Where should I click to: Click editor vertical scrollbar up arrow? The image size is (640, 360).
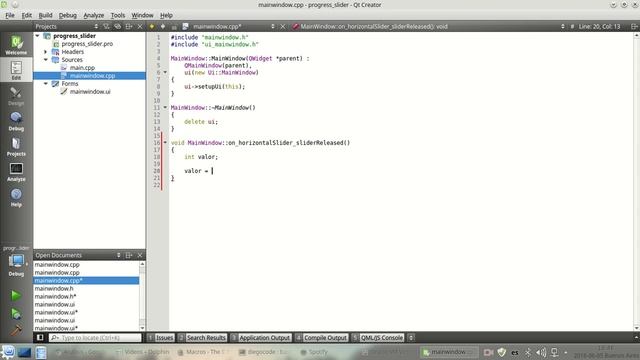636,36
